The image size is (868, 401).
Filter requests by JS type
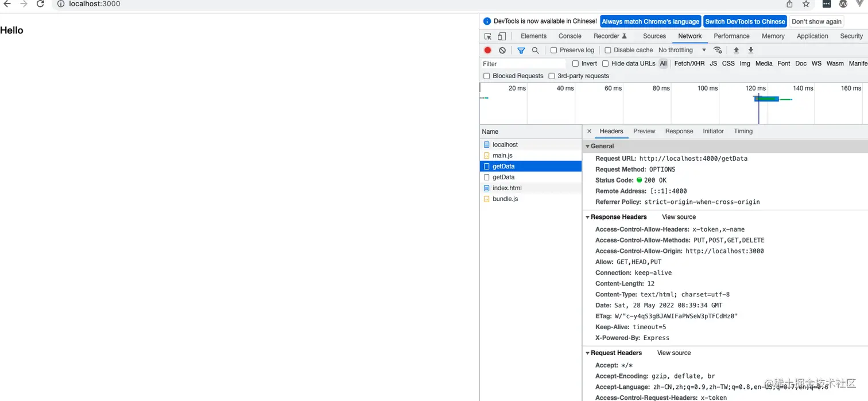click(x=713, y=64)
